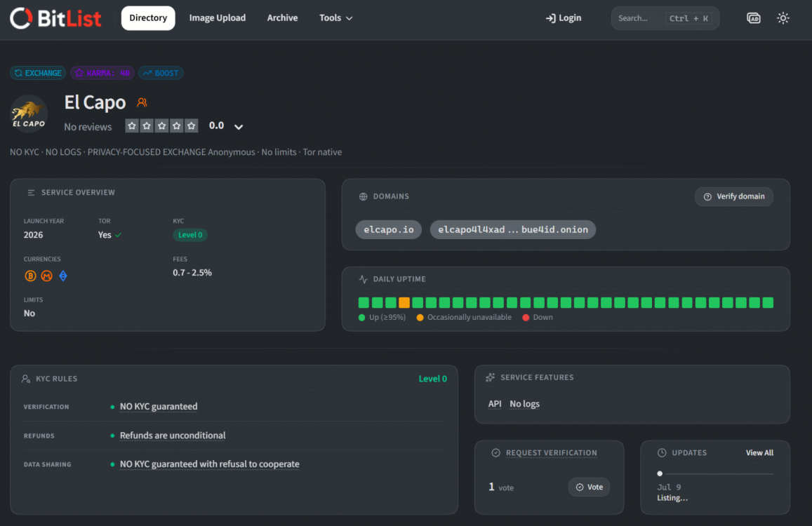Click the last green uptime bar
Viewport: 812px width, 526px height.
[x=768, y=303]
